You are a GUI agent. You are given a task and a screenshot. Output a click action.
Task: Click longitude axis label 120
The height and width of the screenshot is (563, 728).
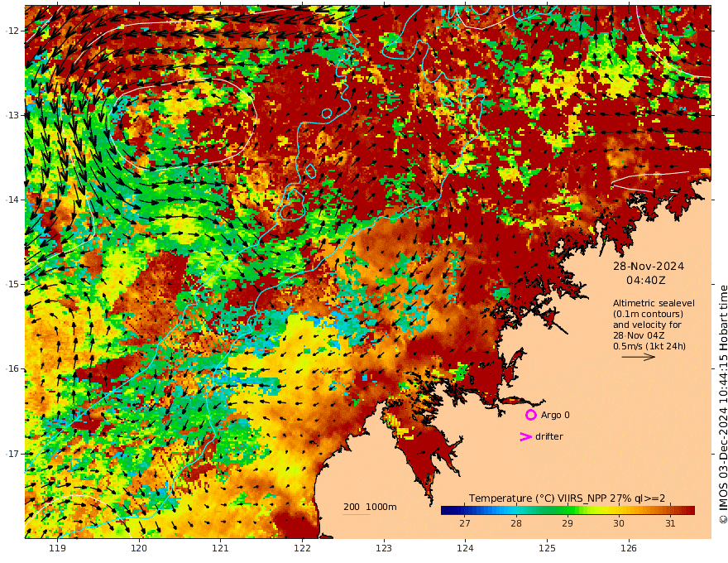pos(139,548)
